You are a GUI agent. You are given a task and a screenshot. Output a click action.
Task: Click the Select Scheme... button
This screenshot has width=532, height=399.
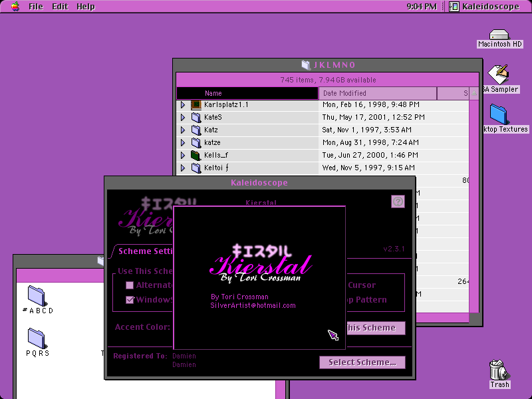coord(362,362)
